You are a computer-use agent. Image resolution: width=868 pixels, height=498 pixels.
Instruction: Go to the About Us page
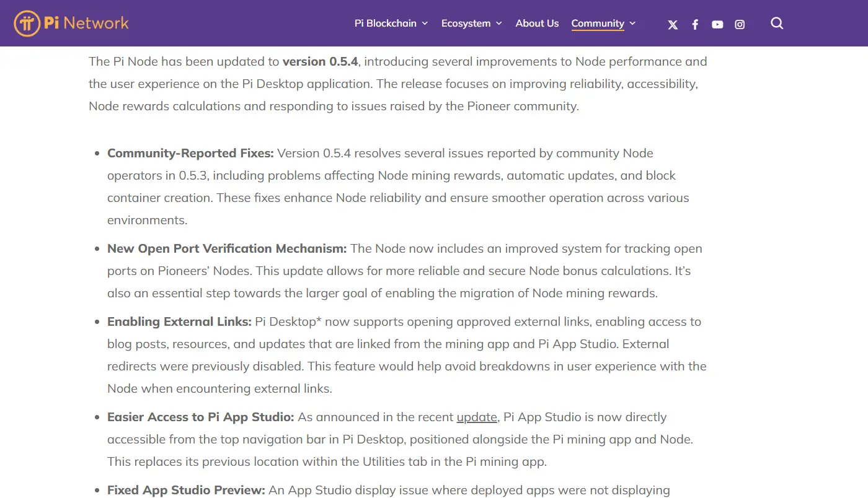point(537,24)
